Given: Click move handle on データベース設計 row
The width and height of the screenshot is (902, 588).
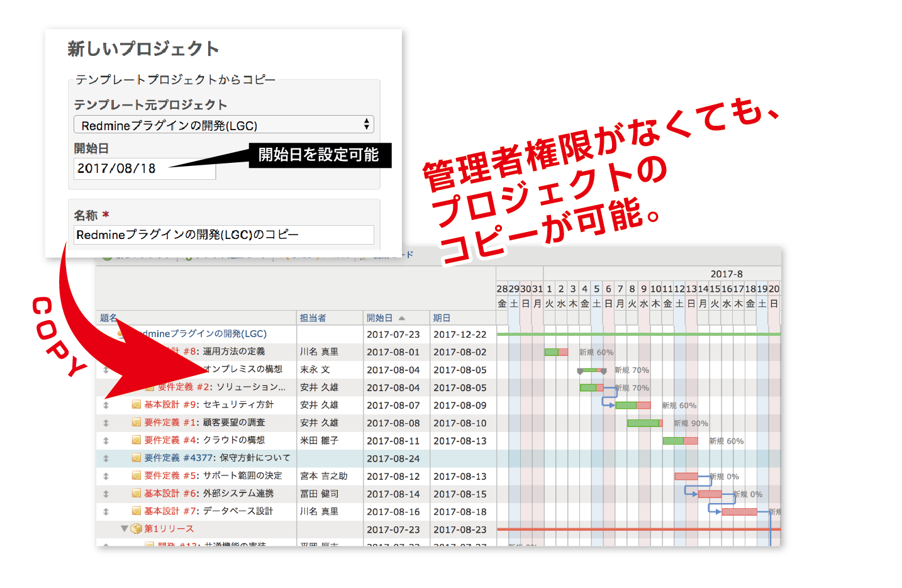Looking at the screenshot, I should tap(106, 512).
